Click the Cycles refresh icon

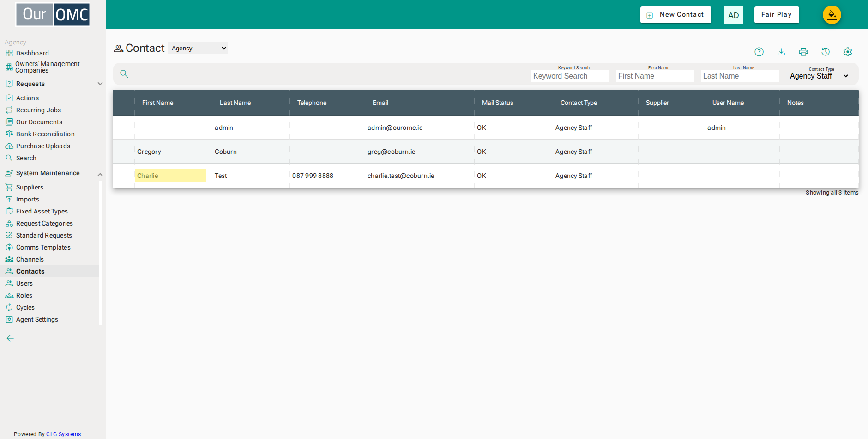tap(9, 307)
